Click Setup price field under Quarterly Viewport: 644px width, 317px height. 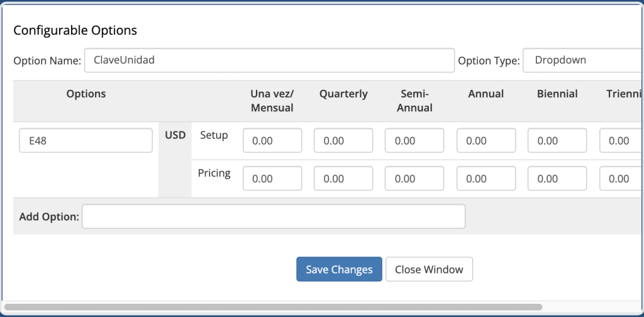343,140
